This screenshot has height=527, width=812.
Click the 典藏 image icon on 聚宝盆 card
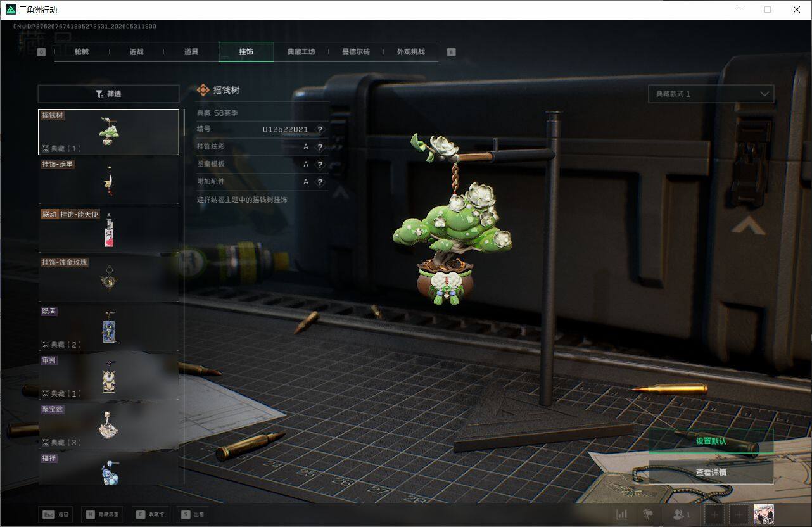pyautogui.click(x=46, y=443)
